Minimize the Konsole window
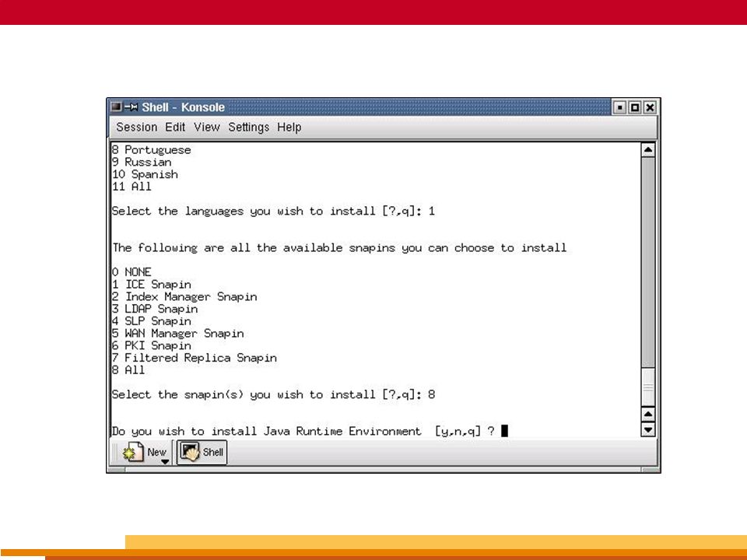This screenshot has height=560, width=747. click(620, 107)
